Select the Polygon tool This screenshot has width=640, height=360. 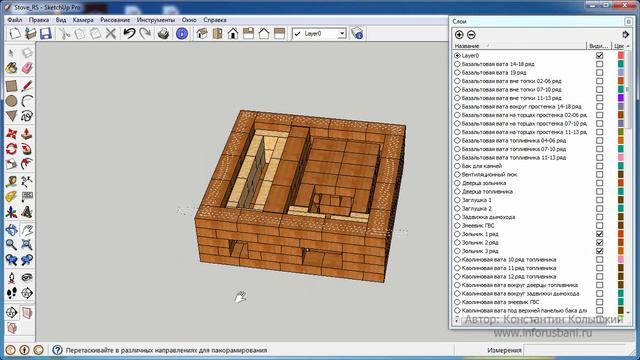(11, 116)
